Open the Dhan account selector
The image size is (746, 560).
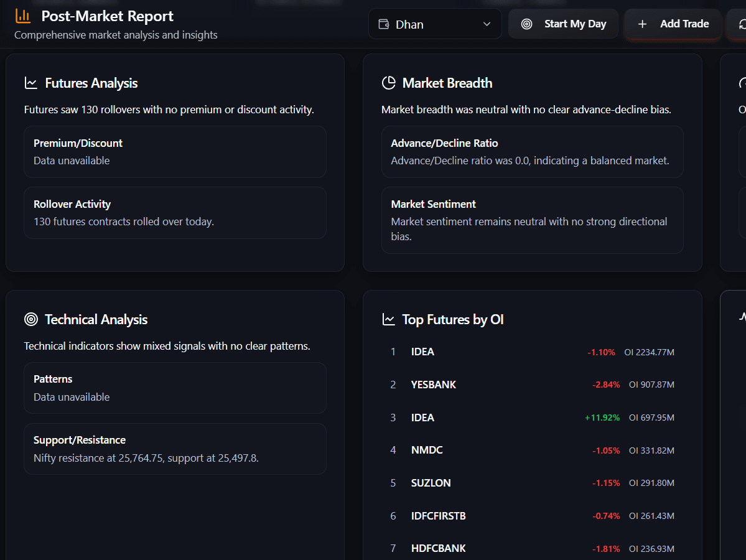pyautogui.click(x=434, y=24)
